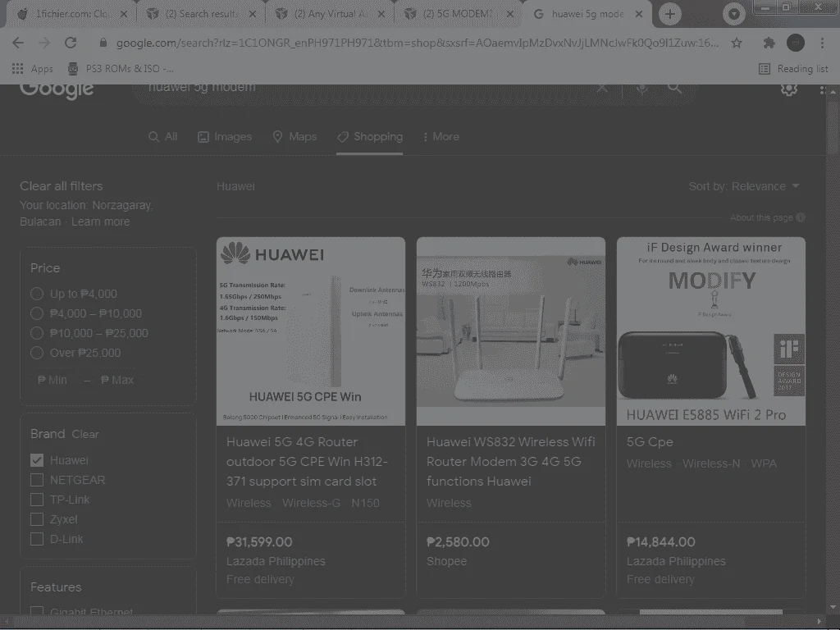Select the ₱4,000 – ₱10,000 price range

(37, 313)
